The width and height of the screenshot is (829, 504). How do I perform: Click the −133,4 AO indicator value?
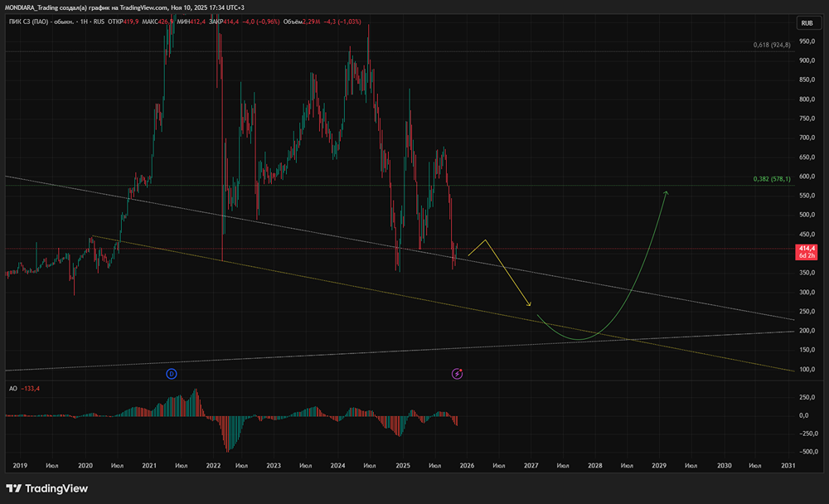pos(30,389)
